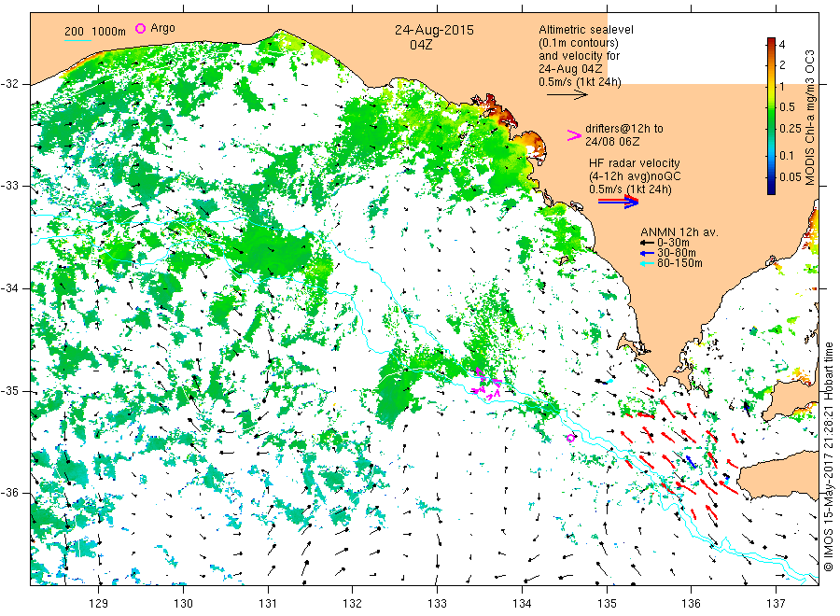Click the longitude label 137
This screenshot has height=616, width=840.
[776, 604]
